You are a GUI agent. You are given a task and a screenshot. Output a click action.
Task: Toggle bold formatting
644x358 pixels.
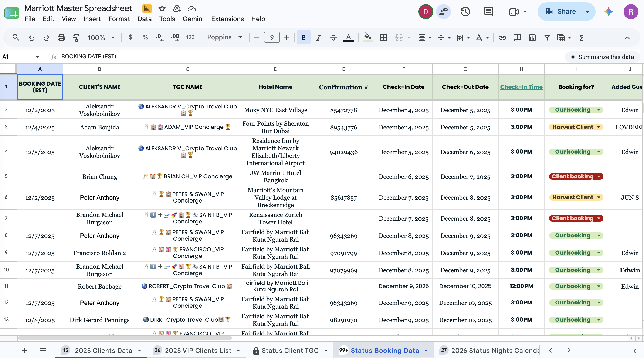click(x=303, y=37)
